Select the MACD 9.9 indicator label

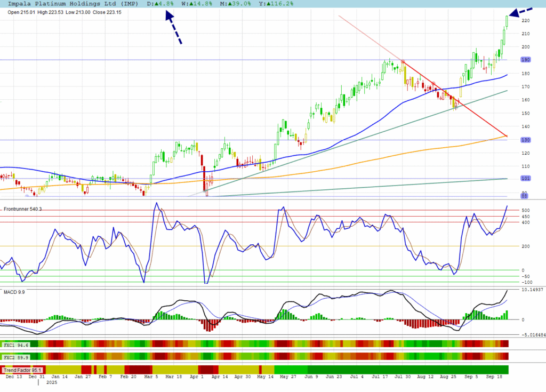[x=14, y=292]
